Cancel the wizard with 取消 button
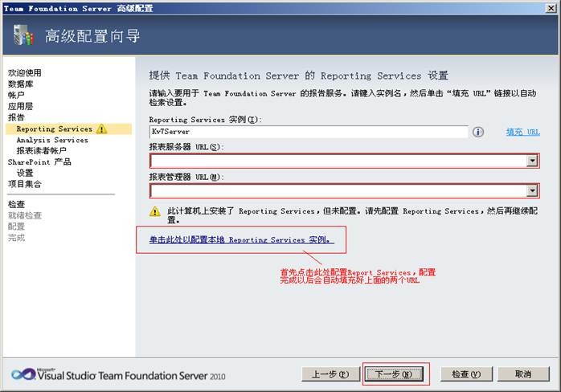The image size is (561, 392). coord(523,374)
